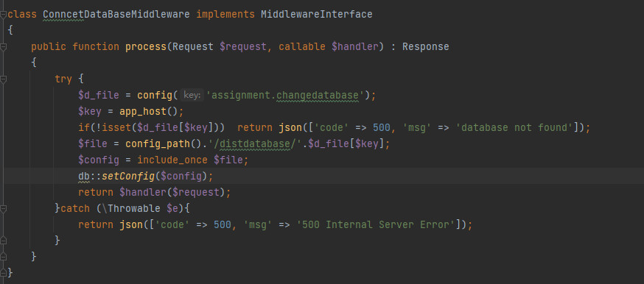Collapse the process function fold marker
Image resolution: width=644 pixels, height=284 pixels.
[x=3, y=47]
